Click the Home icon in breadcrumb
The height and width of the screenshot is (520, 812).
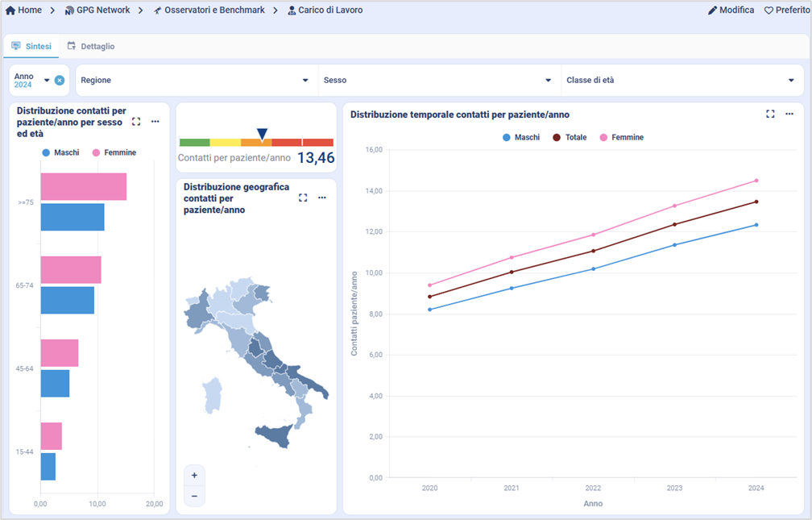point(10,10)
